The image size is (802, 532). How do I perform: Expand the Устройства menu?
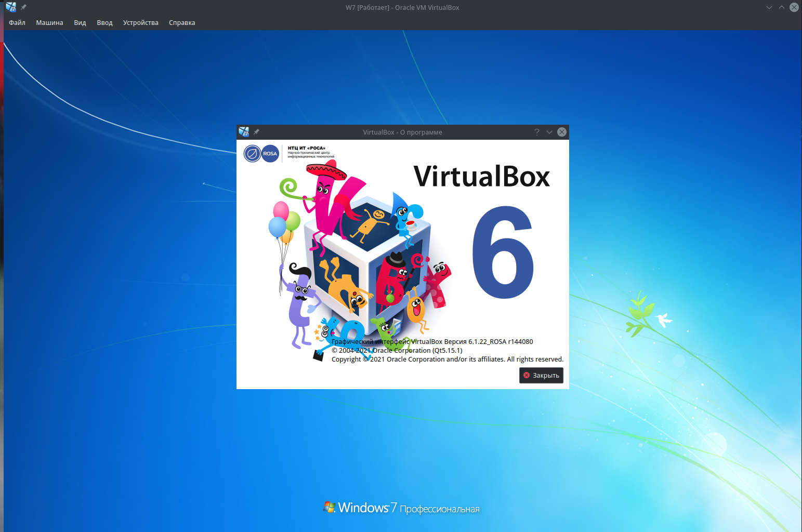pyautogui.click(x=140, y=23)
